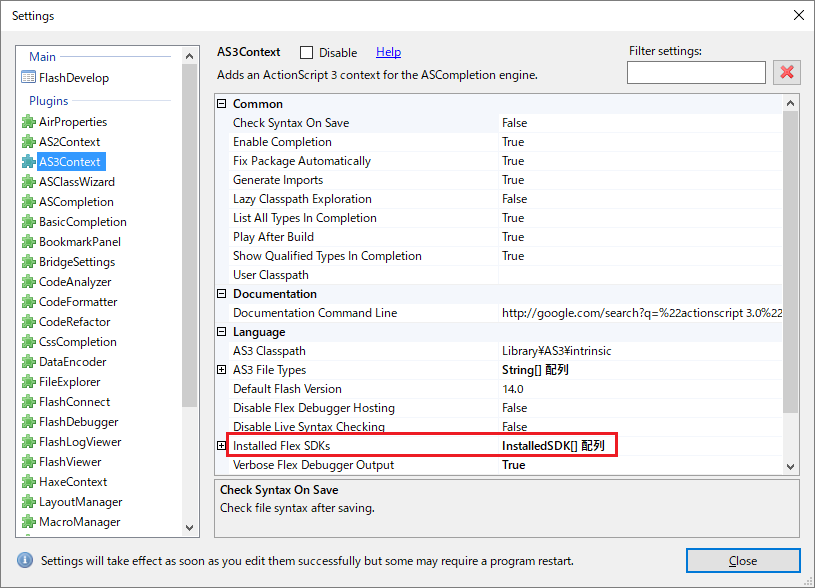Click the BridgeSettings plugin icon
This screenshot has width=815, height=588.
pos(29,262)
